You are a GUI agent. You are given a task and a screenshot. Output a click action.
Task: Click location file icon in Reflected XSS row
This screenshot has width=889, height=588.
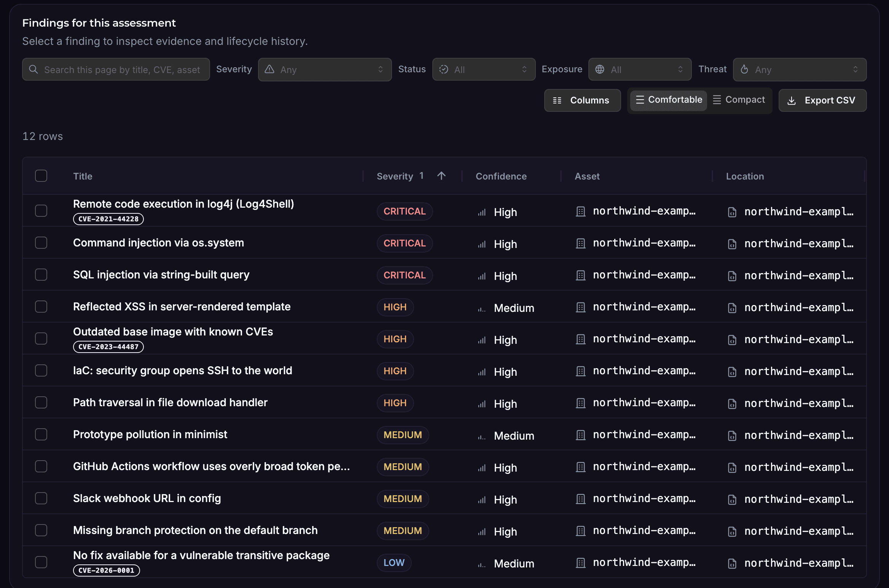pos(732,308)
